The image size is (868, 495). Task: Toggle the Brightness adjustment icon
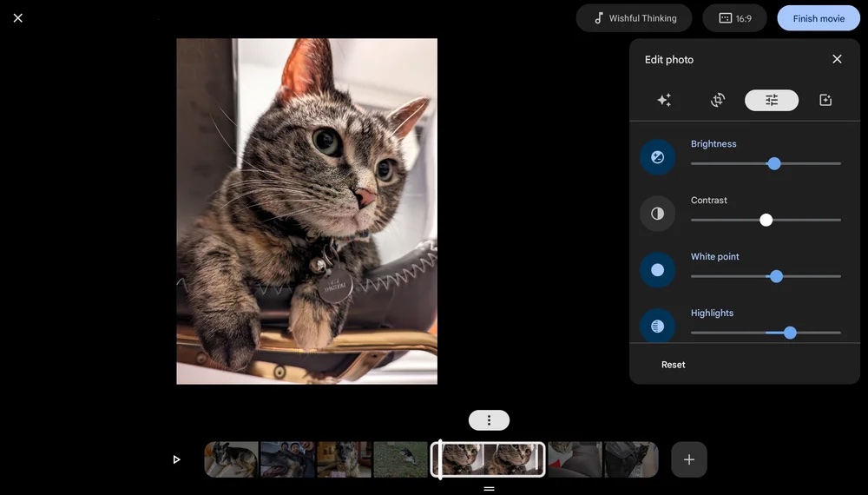[657, 157]
